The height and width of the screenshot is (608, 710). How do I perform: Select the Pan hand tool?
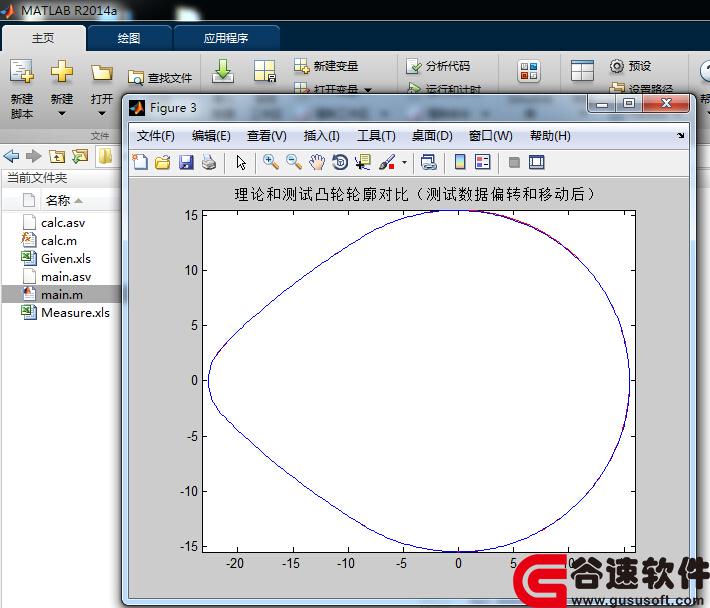[317, 162]
